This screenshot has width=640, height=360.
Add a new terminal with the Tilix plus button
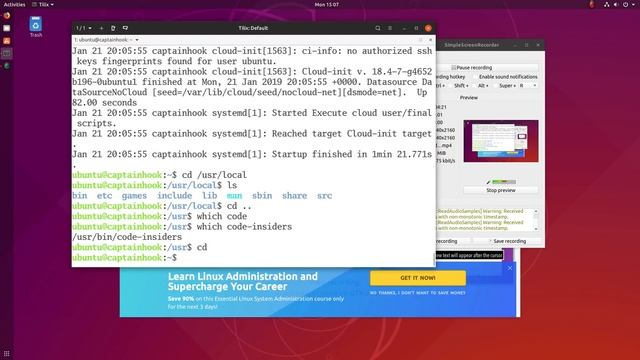point(101,28)
